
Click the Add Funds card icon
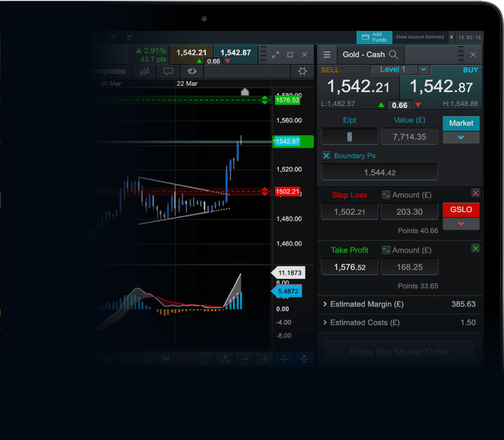(x=364, y=37)
